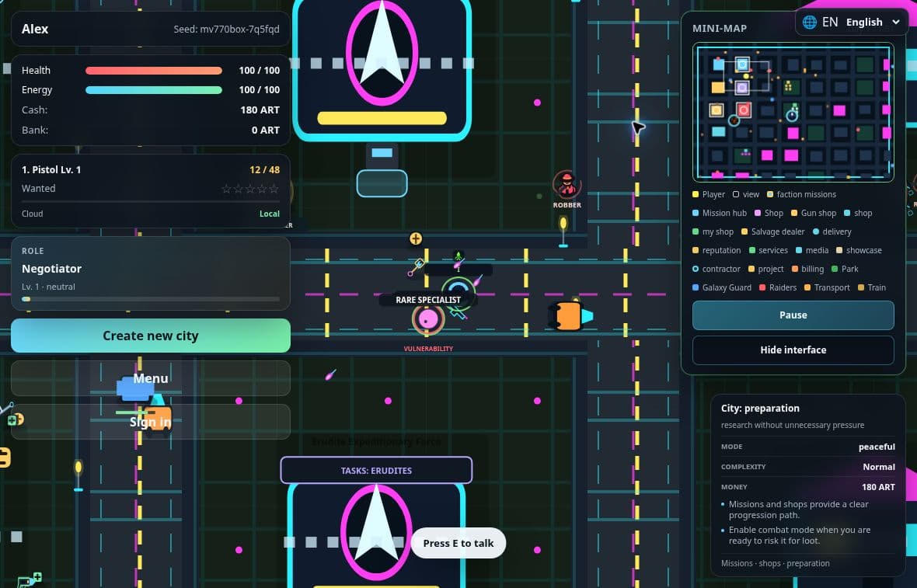917x588 pixels.
Task: Click the red Health bar
Action: coord(154,71)
